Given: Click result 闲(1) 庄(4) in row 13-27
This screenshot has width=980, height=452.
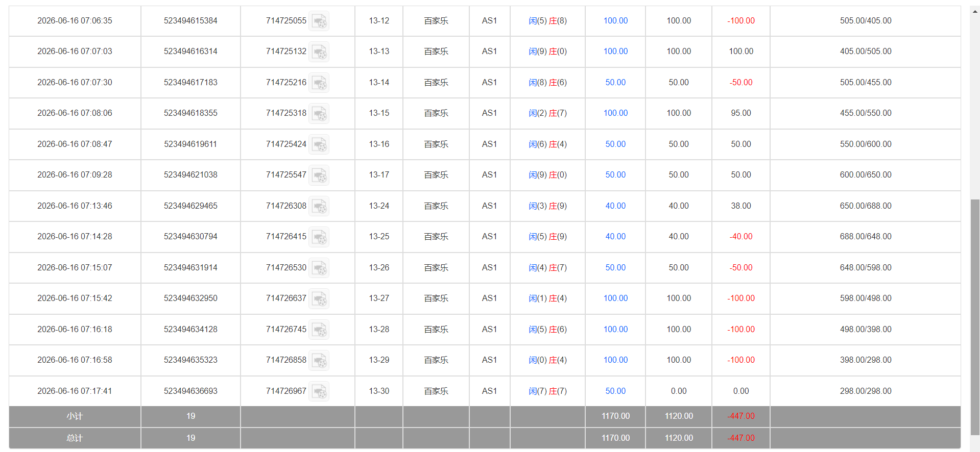Looking at the screenshot, I should pyautogui.click(x=547, y=298).
